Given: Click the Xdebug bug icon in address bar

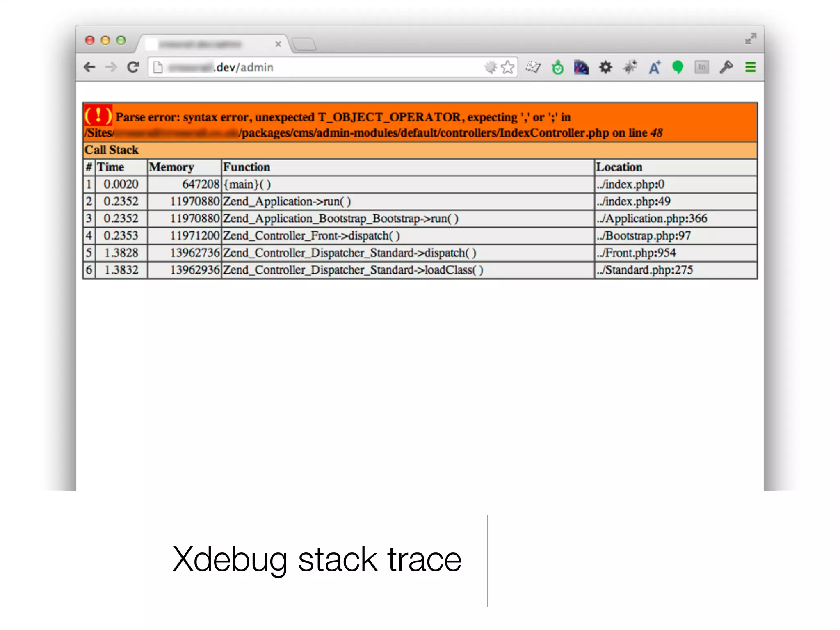Looking at the screenshot, I should point(491,67).
